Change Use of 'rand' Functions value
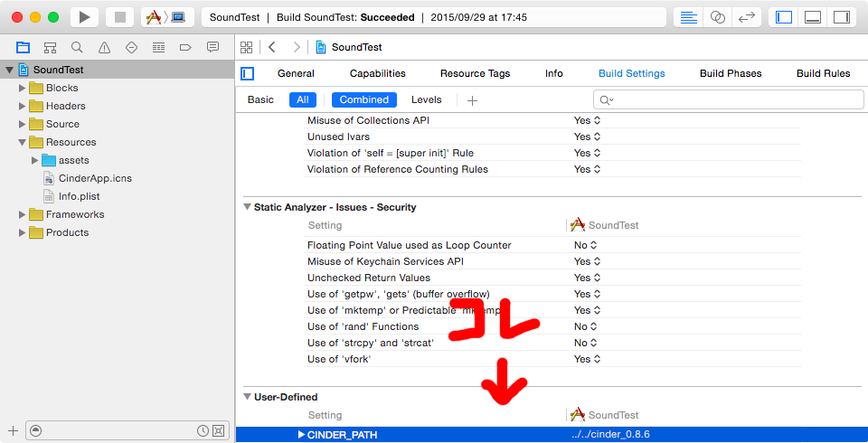Viewport: 868px width, 443px height. [x=586, y=326]
